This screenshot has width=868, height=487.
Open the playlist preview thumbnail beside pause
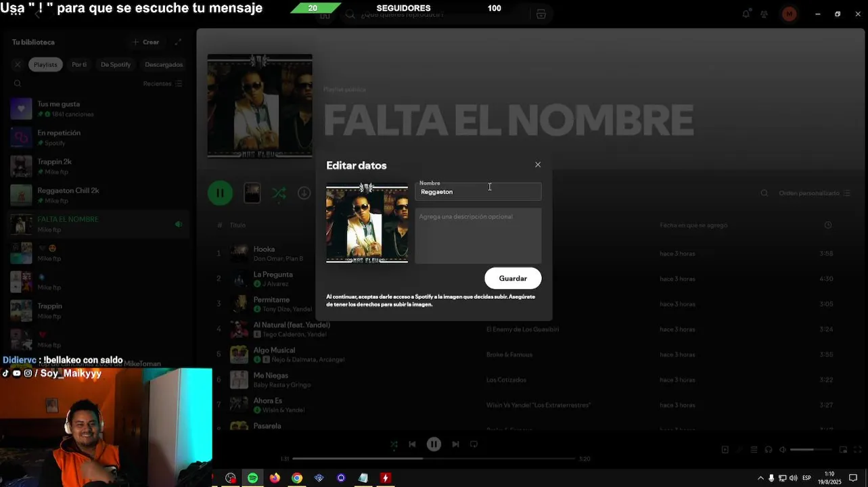252,193
